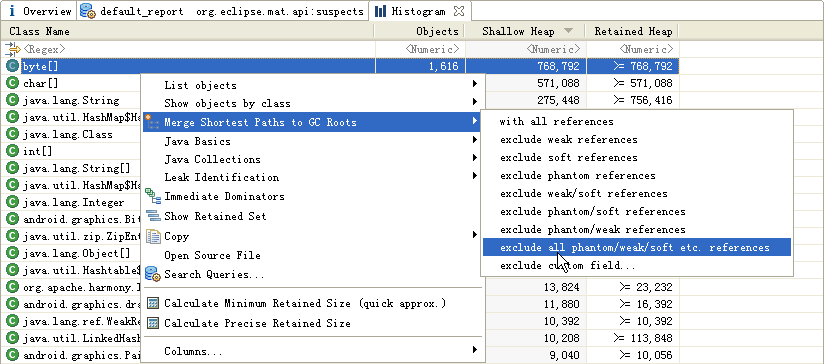Open the Leak Identification submenu
Viewport: 825px width, 364px height.
pos(313,177)
